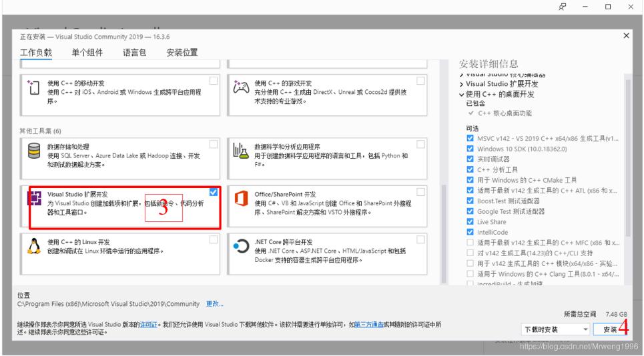Click the Office/SharePoint development icon

point(241,199)
